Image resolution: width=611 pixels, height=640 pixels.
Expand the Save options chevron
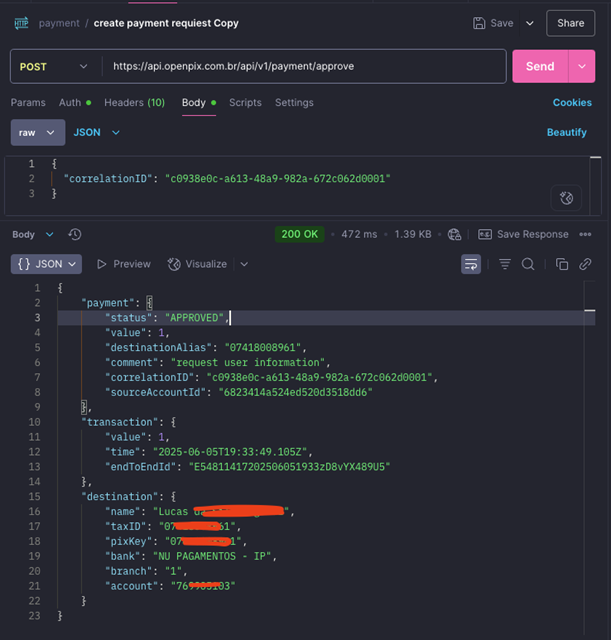[x=528, y=23]
